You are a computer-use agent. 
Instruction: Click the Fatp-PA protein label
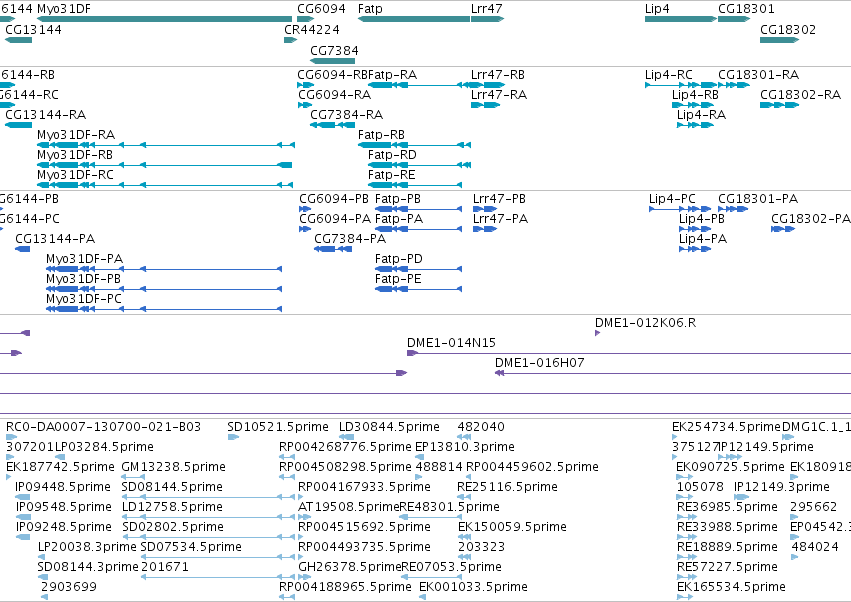tap(399, 219)
